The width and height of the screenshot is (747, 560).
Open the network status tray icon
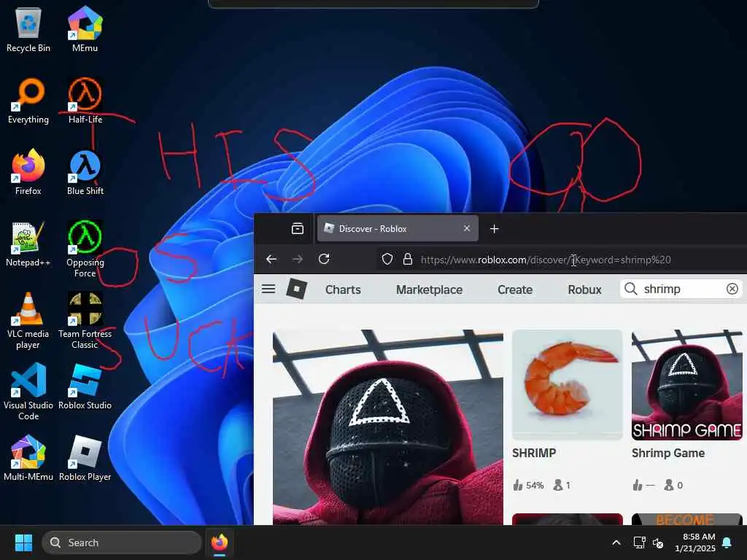pos(639,542)
